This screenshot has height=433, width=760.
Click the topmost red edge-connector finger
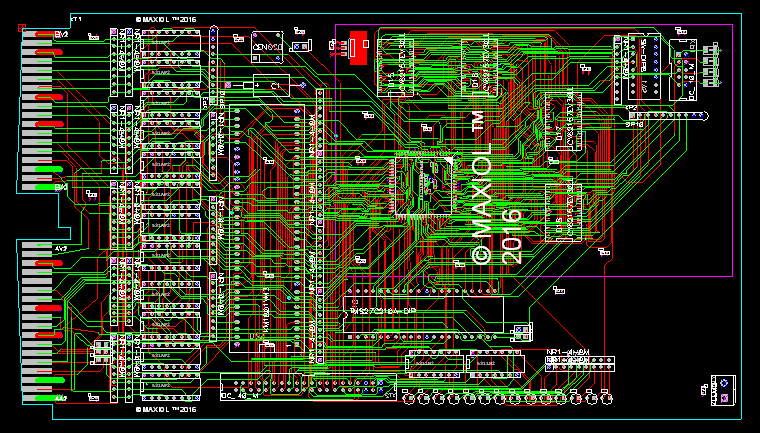[43, 36]
